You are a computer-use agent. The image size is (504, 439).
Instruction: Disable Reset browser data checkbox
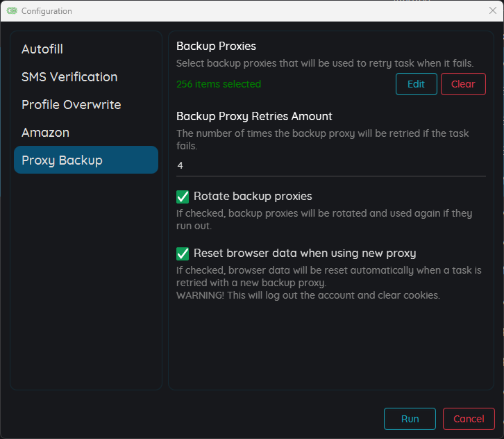pyautogui.click(x=183, y=254)
